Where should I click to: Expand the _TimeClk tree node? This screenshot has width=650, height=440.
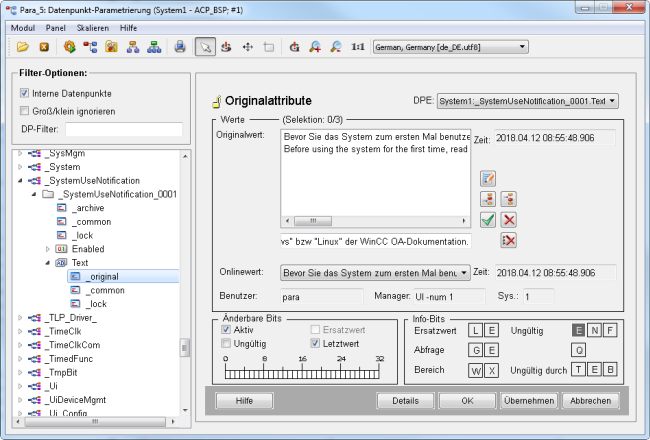click(x=20, y=331)
